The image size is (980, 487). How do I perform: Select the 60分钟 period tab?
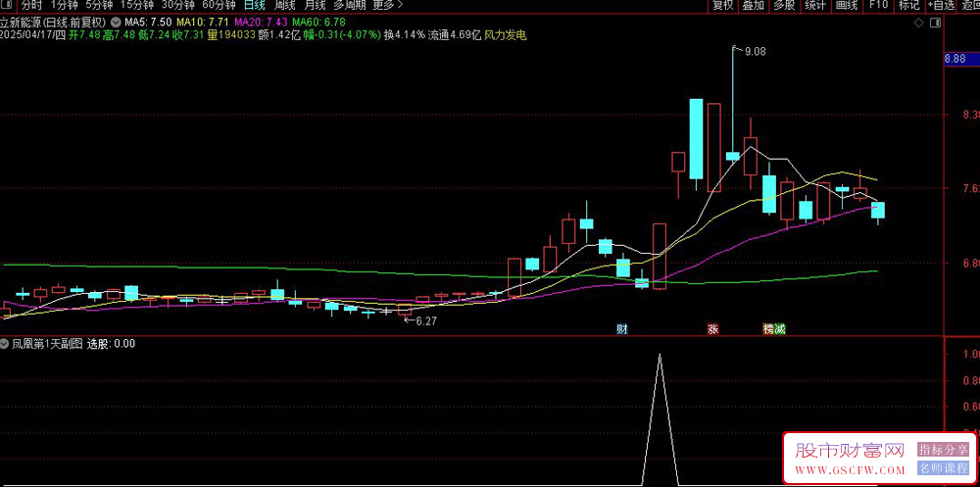pyautogui.click(x=219, y=5)
